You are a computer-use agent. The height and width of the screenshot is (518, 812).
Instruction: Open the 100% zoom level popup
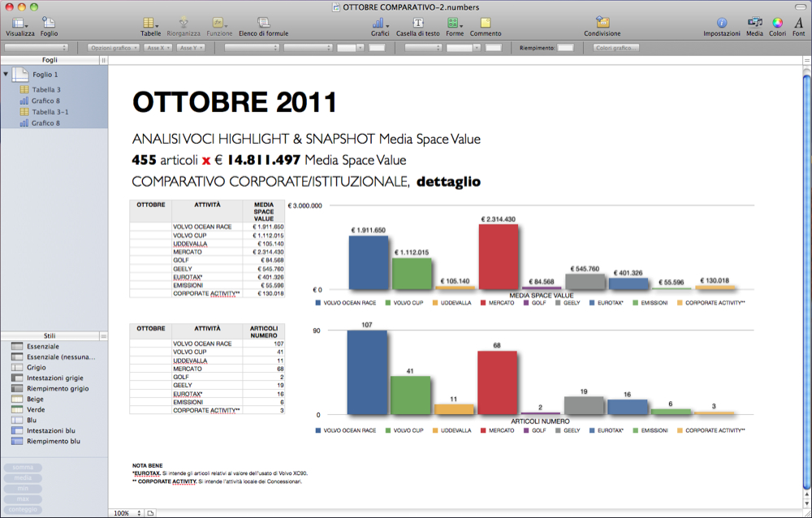(x=127, y=513)
